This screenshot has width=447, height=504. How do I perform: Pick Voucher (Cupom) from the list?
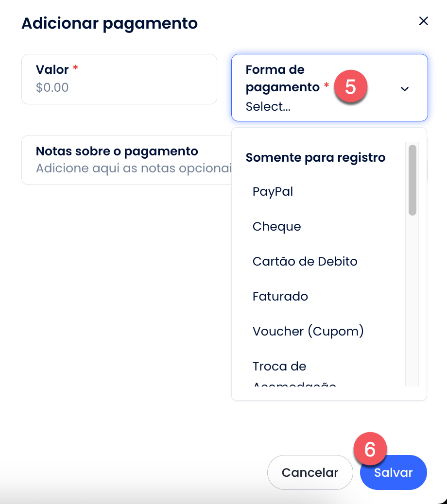[308, 331]
